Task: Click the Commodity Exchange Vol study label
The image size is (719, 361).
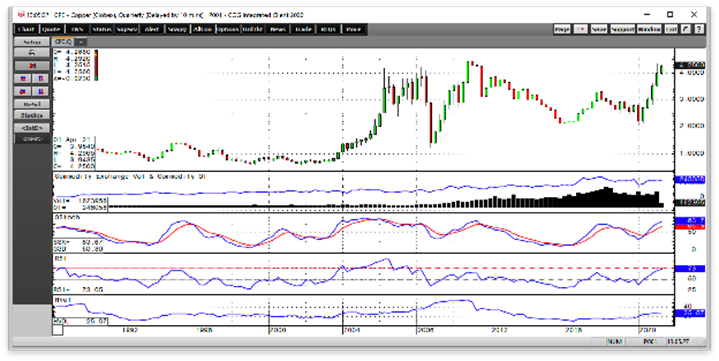Action: pos(130,176)
